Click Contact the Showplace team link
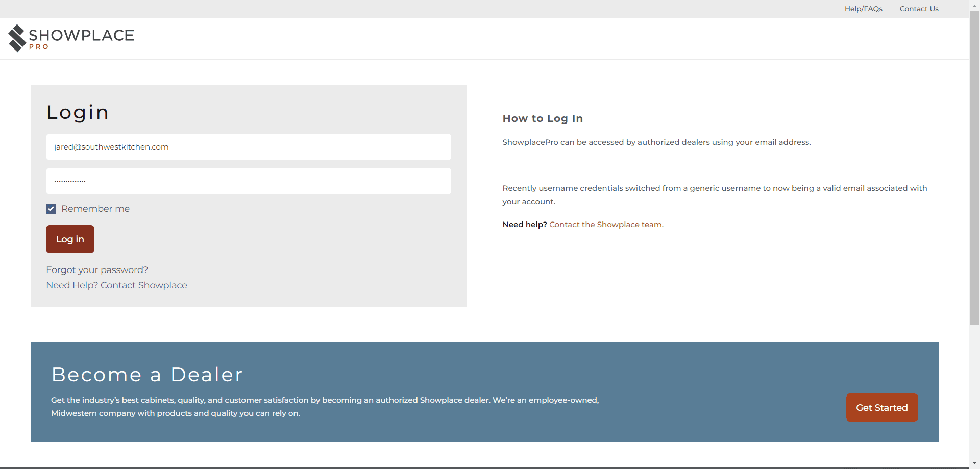The image size is (980, 469). (606, 225)
